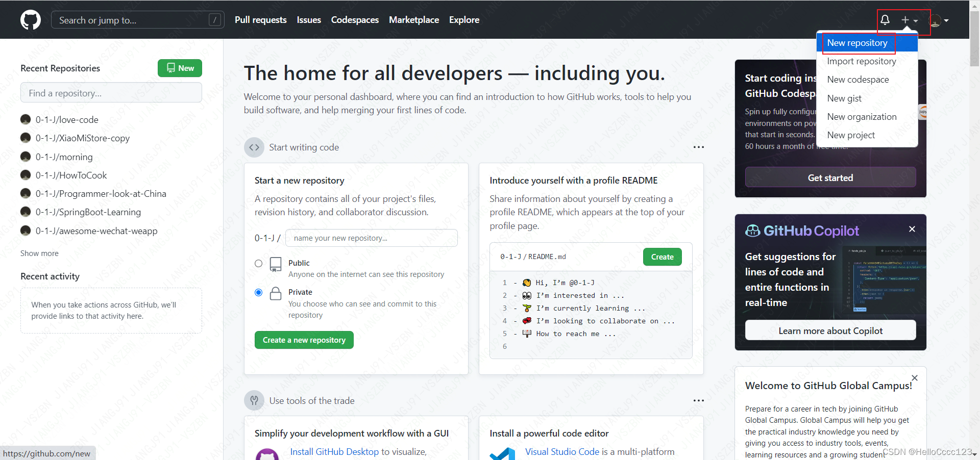Click the green New repository button in sidebar
The image size is (980, 460).
[180, 68]
